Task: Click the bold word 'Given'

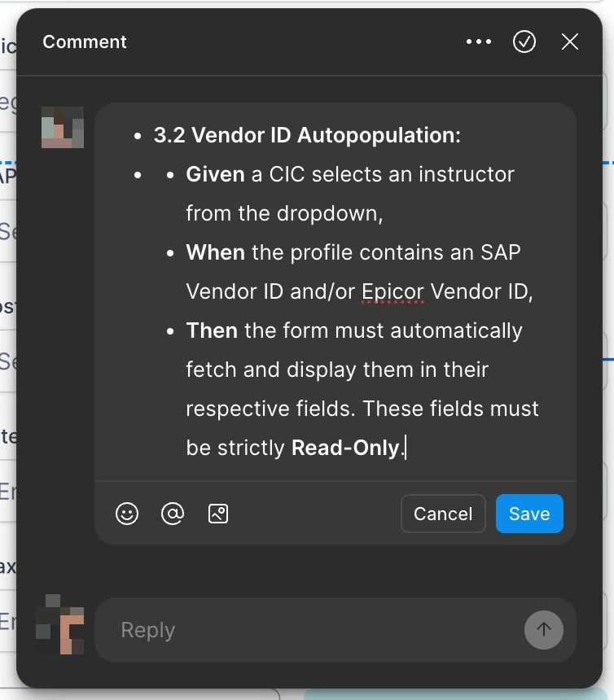Action: [x=215, y=174]
